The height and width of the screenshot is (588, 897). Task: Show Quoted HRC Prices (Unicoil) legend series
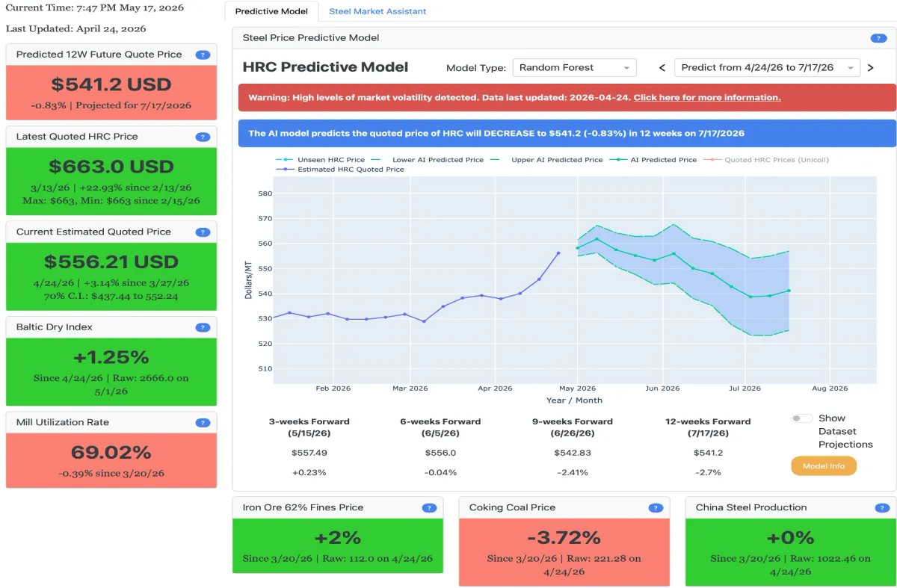[765, 160]
